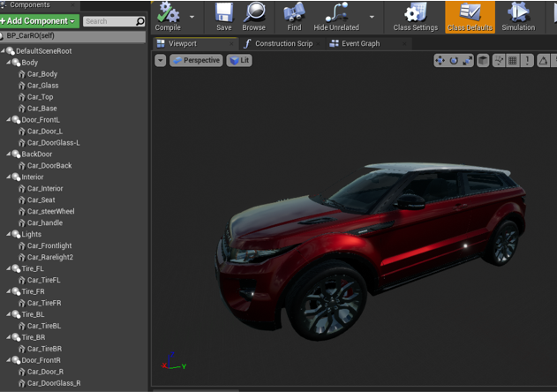Click the Add Component button
557x392 pixels.
[x=40, y=20]
